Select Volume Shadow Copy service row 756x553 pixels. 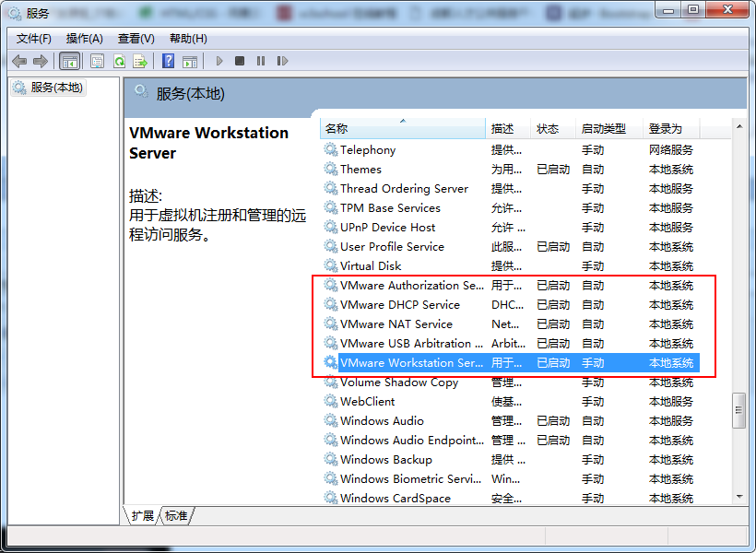[511, 382]
